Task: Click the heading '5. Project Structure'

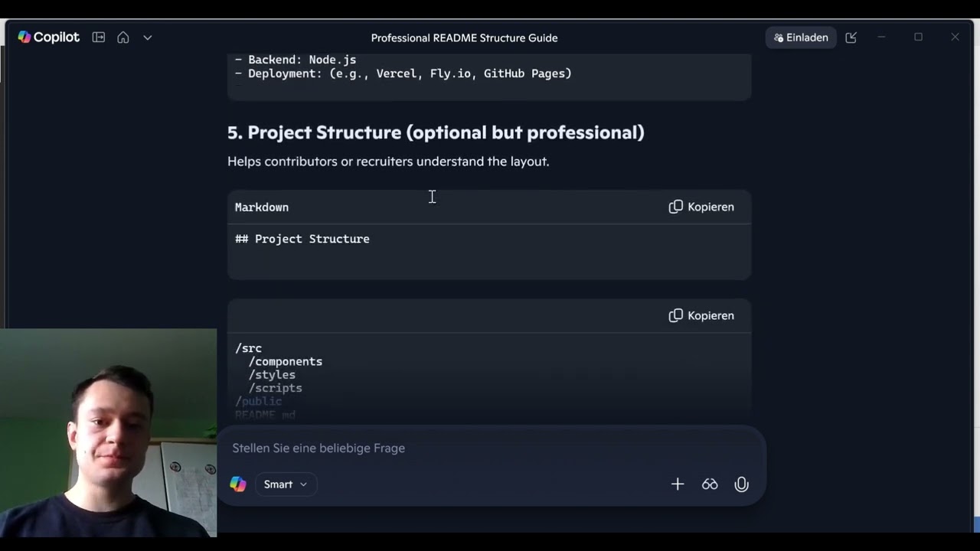Action: 436,132
